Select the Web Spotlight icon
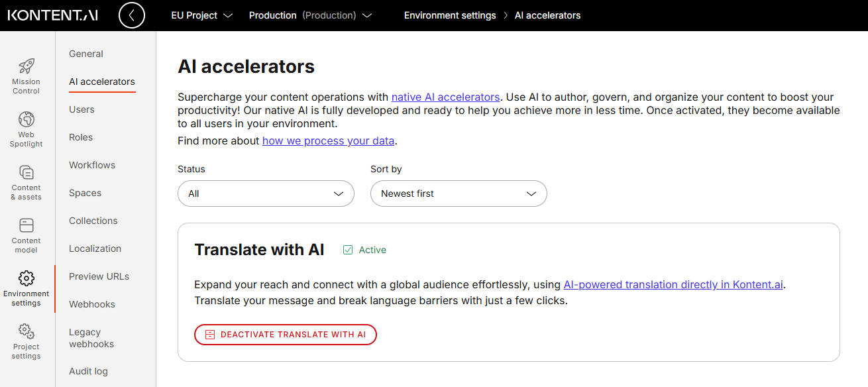This screenshot has height=387, width=868. pos(26,127)
